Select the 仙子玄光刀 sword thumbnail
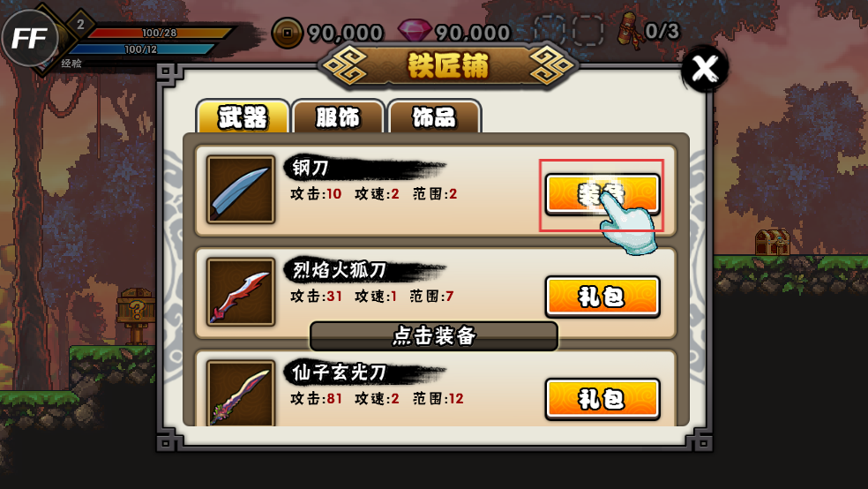This screenshot has width=868, height=489. [x=241, y=393]
